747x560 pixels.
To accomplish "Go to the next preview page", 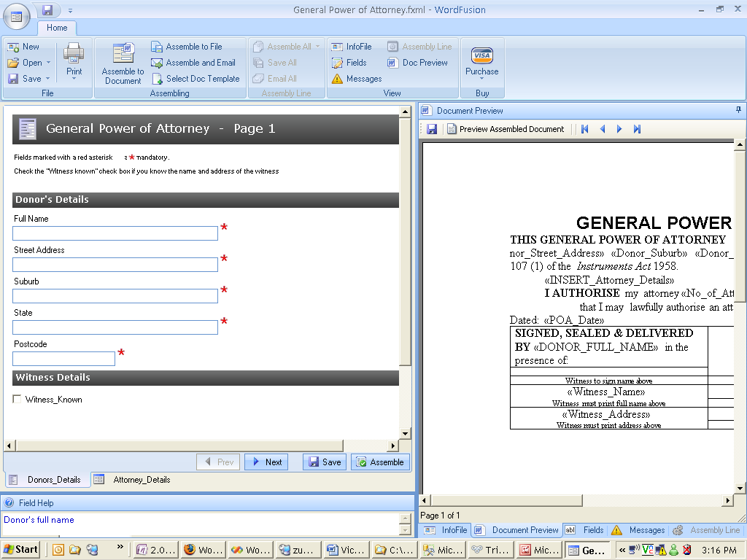I will tap(619, 129).
